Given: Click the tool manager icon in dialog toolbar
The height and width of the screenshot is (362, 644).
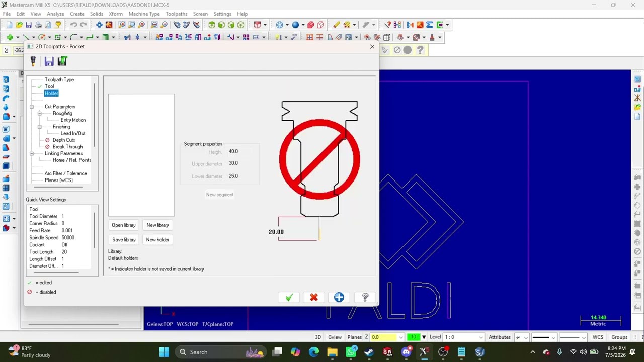Looking at the screenshot, I should [33, 61].
